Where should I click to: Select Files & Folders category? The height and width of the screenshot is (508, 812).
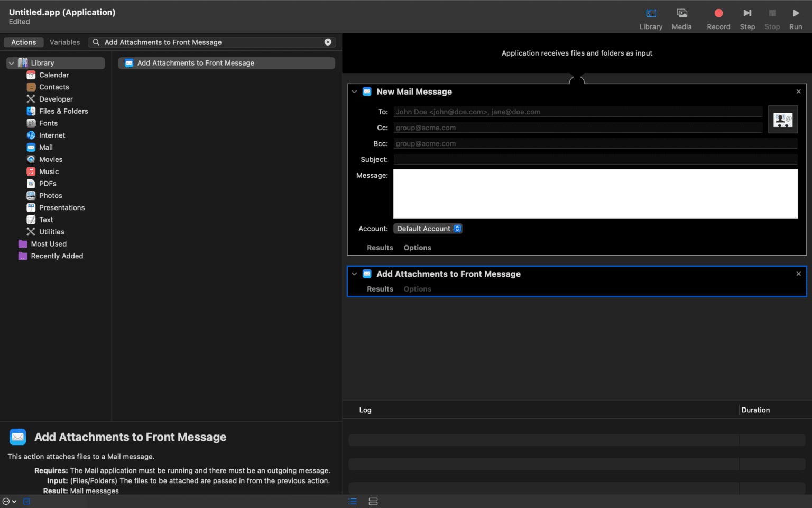pos(63,111)
